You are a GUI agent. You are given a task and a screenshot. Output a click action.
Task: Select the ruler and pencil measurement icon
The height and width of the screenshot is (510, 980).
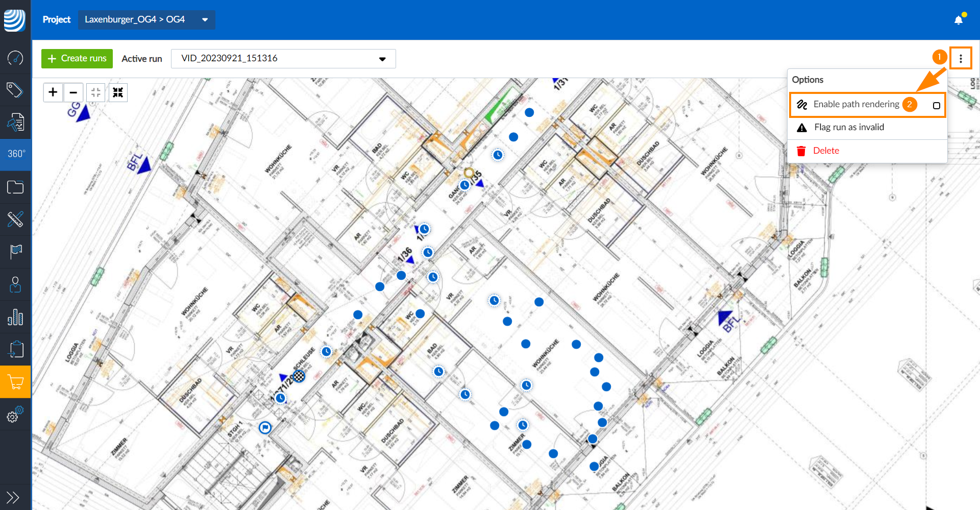(x=15, y=219)
